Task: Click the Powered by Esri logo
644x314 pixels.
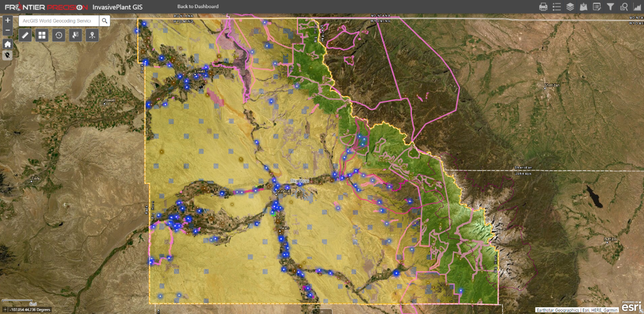Action: coord(631,306)
